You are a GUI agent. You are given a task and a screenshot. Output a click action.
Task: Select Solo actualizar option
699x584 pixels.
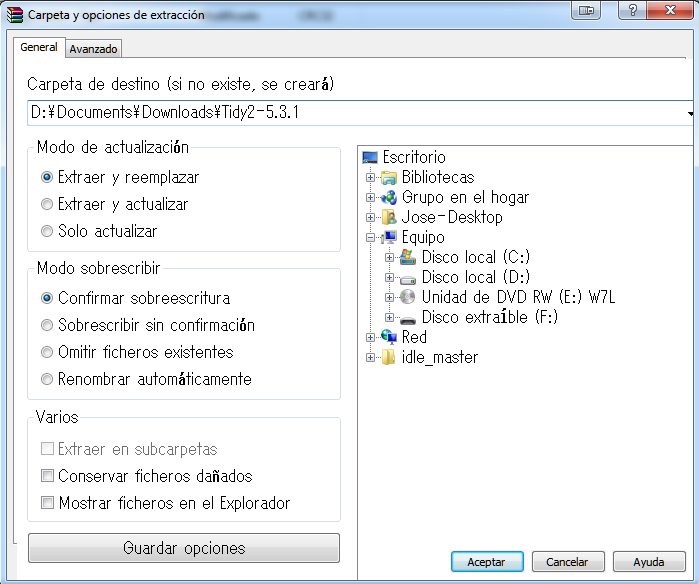point(47,231)
